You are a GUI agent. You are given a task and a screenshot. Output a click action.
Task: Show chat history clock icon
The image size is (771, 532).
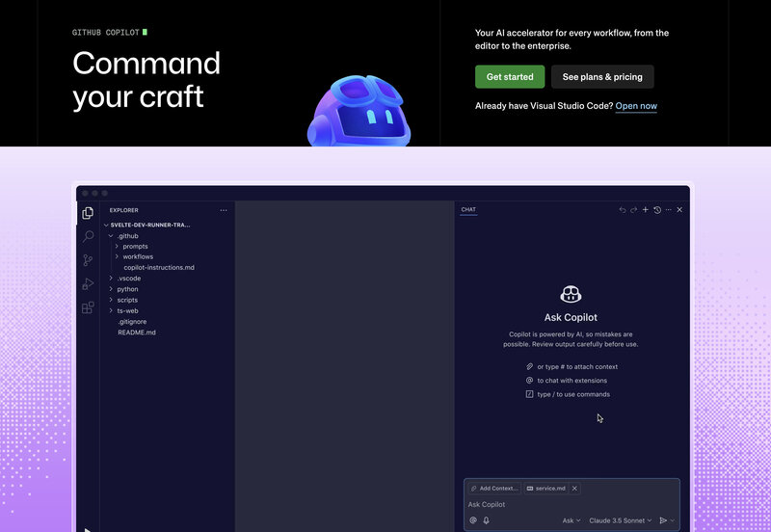657,210
